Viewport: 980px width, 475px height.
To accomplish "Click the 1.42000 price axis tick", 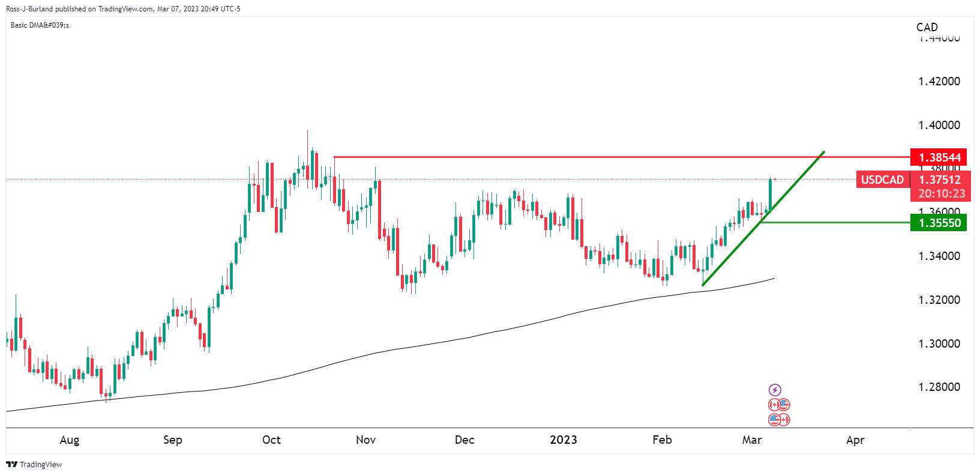I will [939, 81].
